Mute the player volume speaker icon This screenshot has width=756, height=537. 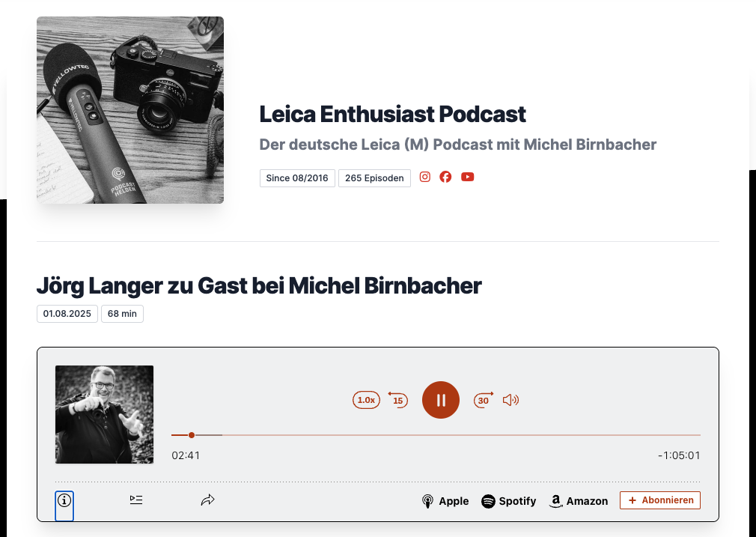(x=510, y=400)
